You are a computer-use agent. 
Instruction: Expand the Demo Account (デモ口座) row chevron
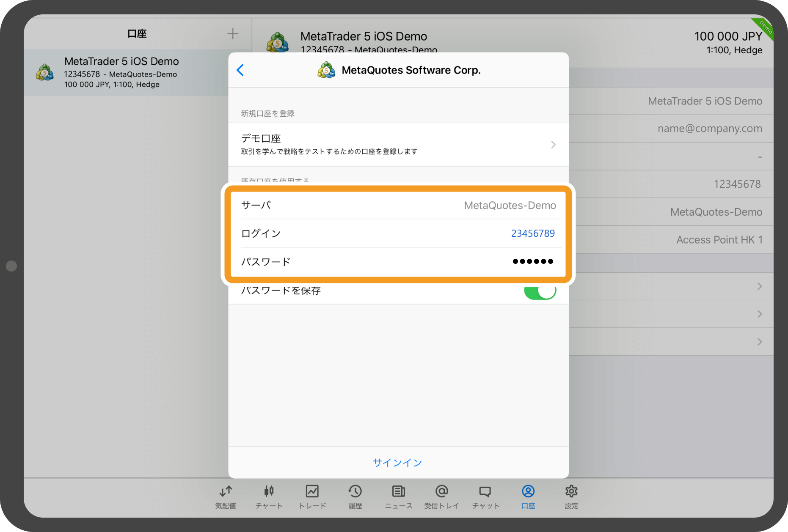553,145
